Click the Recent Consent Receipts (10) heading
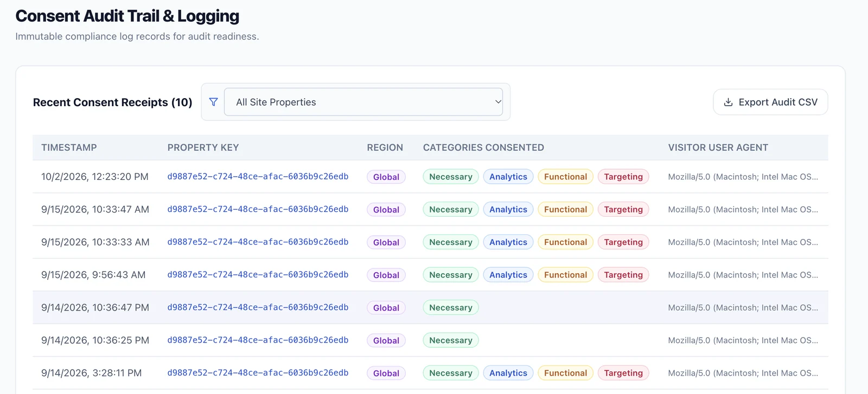868x394 pixels. click(113, 102)
